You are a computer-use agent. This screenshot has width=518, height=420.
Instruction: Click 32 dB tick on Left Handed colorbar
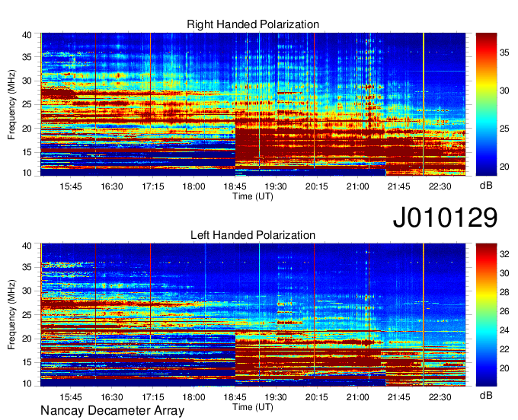coord(504,253)
